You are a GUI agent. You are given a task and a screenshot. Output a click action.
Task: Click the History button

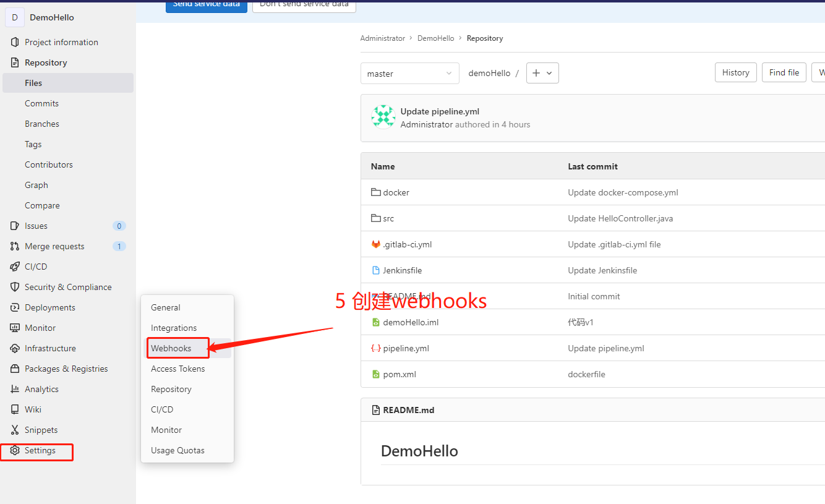pos(735,72)
